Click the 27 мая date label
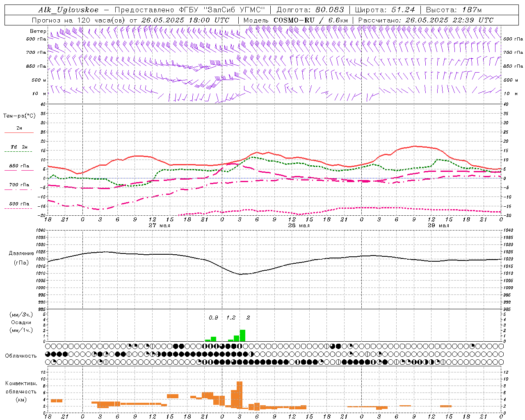525x420 pixels. coord(159,226)
